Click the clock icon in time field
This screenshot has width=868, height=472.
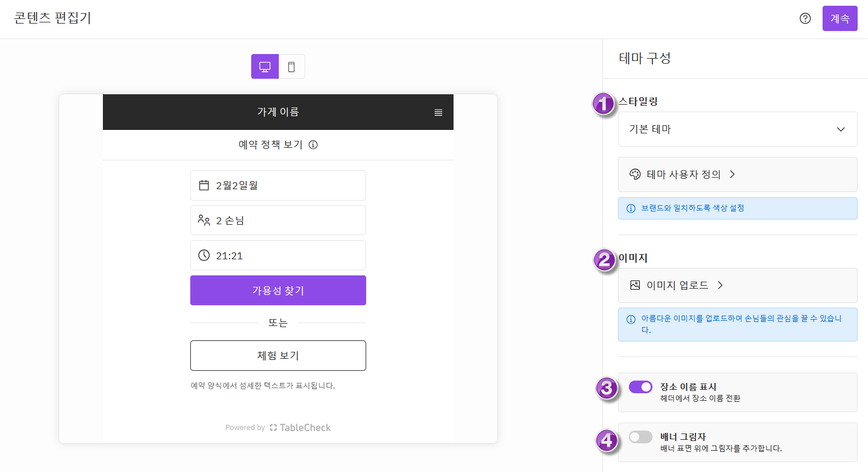click(204, 255)
